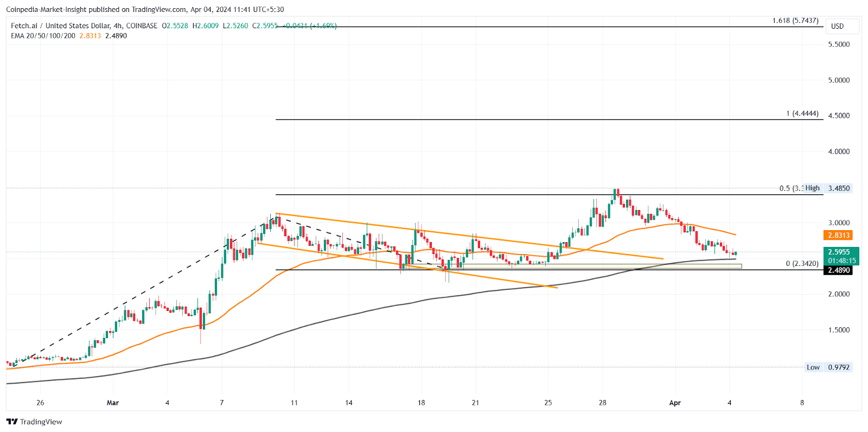868x432 pixels.
Task: Click the high value H2.6009 in header
Action: click(x=206, y=26)
